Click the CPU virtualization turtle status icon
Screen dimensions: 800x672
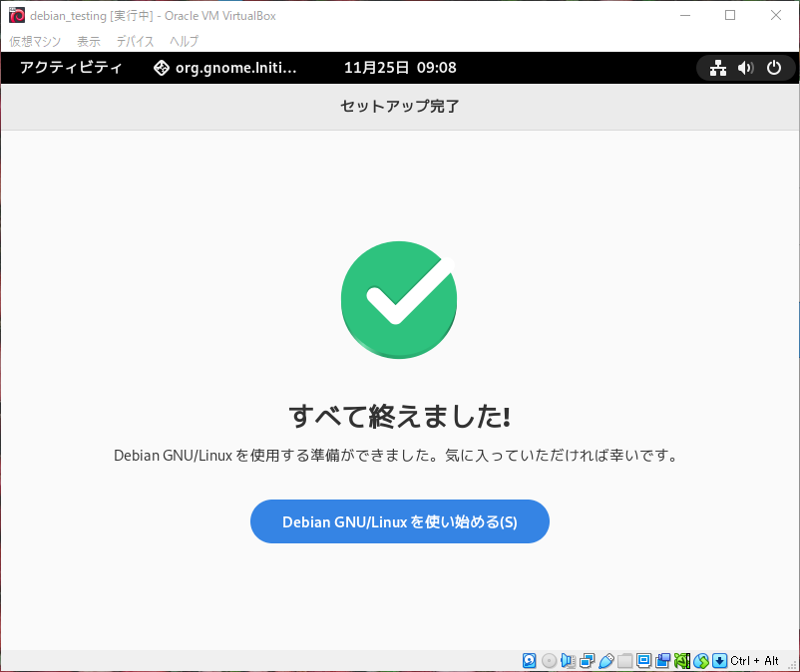point(682,661)
